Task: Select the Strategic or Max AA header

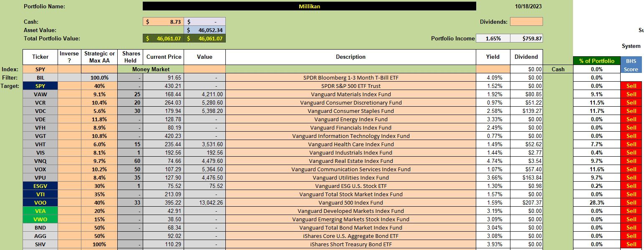Action: click(x=99, y=57)
